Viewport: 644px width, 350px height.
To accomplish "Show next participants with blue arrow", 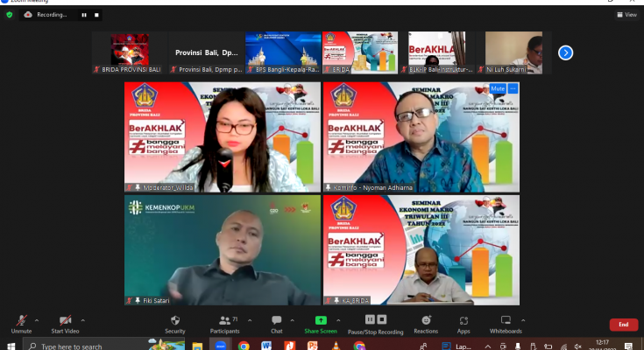I will click(x=565, y=52).
